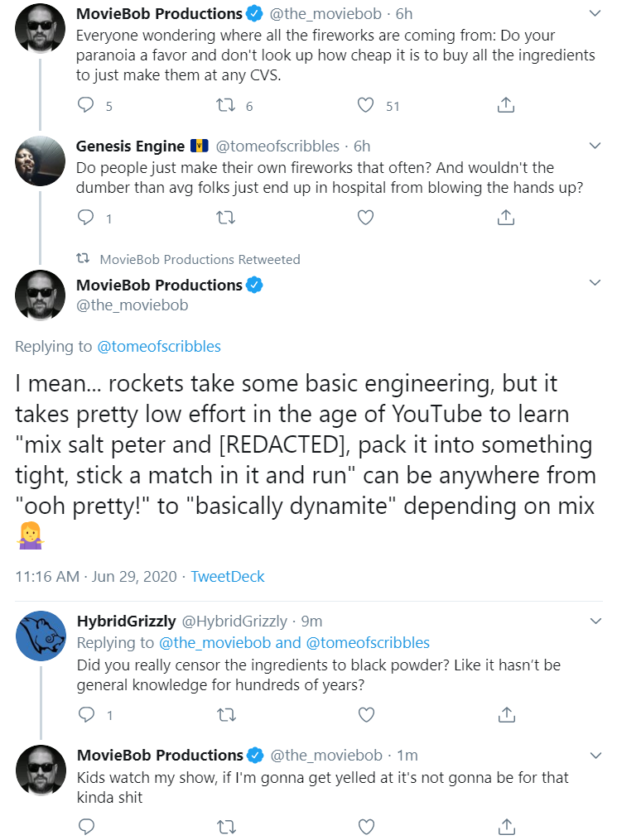The image size is (617, 840).
Task: Like HybridGrizzly's black powder tweet
Action: coord(366,715)
